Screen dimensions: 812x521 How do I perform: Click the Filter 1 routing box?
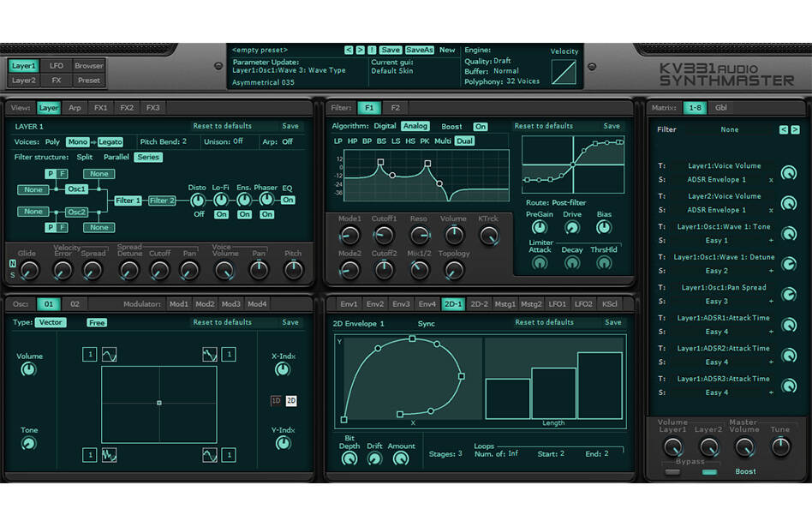click(128, 201)
